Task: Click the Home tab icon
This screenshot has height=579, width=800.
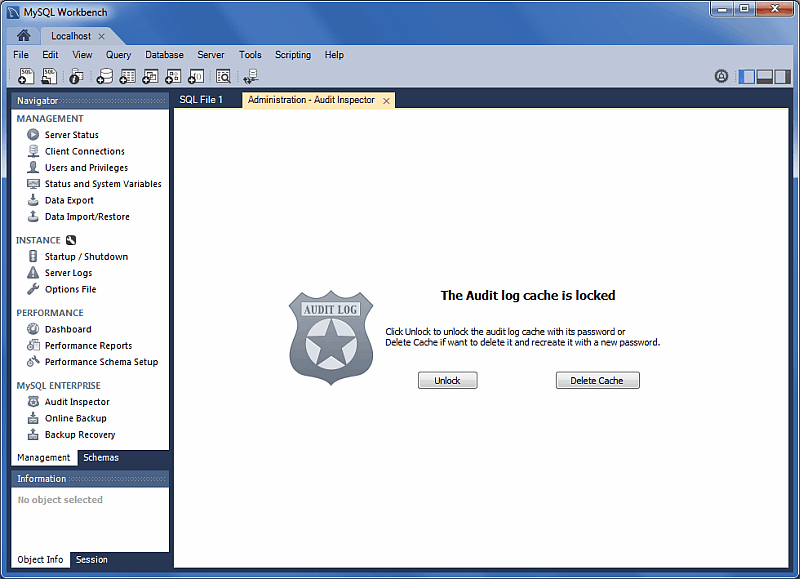Action: point(23,36)
